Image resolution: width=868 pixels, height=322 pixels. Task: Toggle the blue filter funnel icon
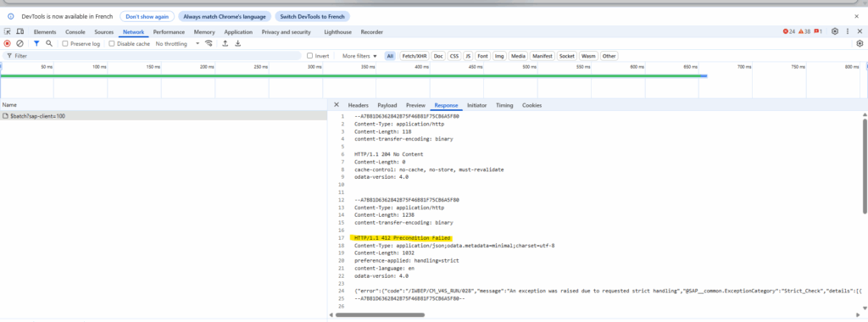[x=36, y=43]
